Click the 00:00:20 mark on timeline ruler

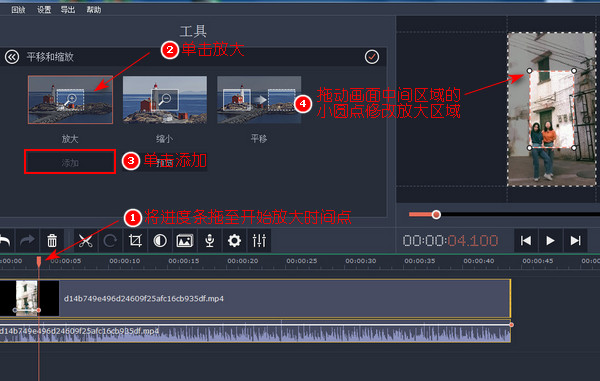243,261
